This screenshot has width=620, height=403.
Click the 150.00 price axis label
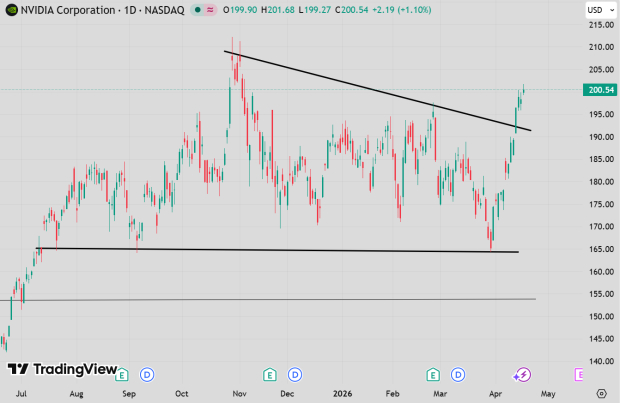601,316
